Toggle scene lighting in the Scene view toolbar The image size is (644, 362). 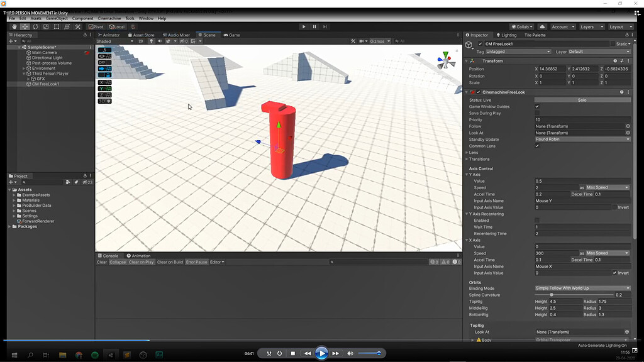(x=152, y=40)
